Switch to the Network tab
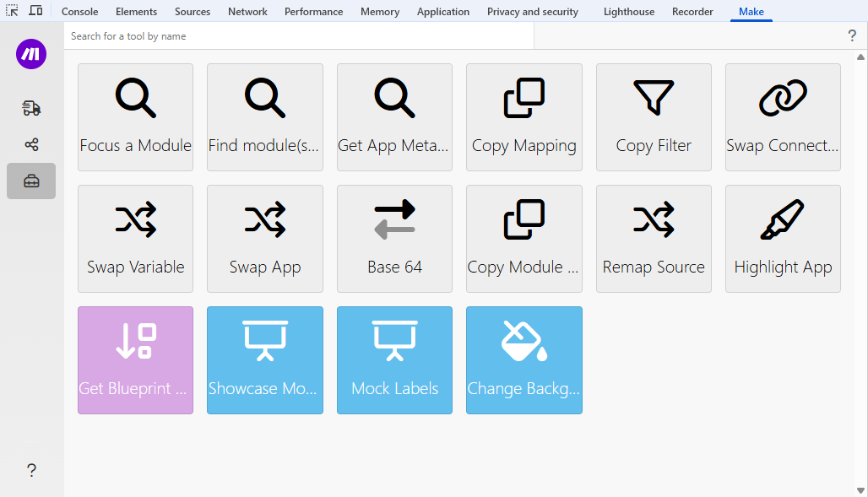Image resolution: width=868 pixels, height=497 pixels. [x=247, y=12]
